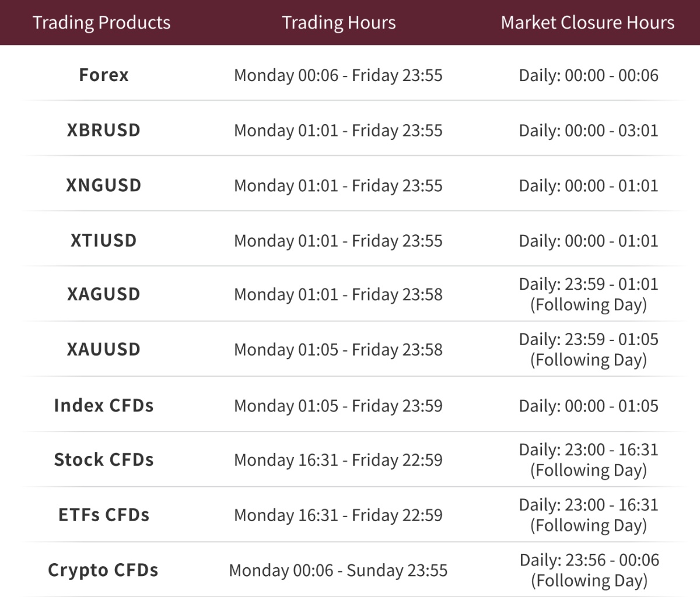Click XBRUSD closure hours 00:00 - 03:01

[x=589, y=131]
